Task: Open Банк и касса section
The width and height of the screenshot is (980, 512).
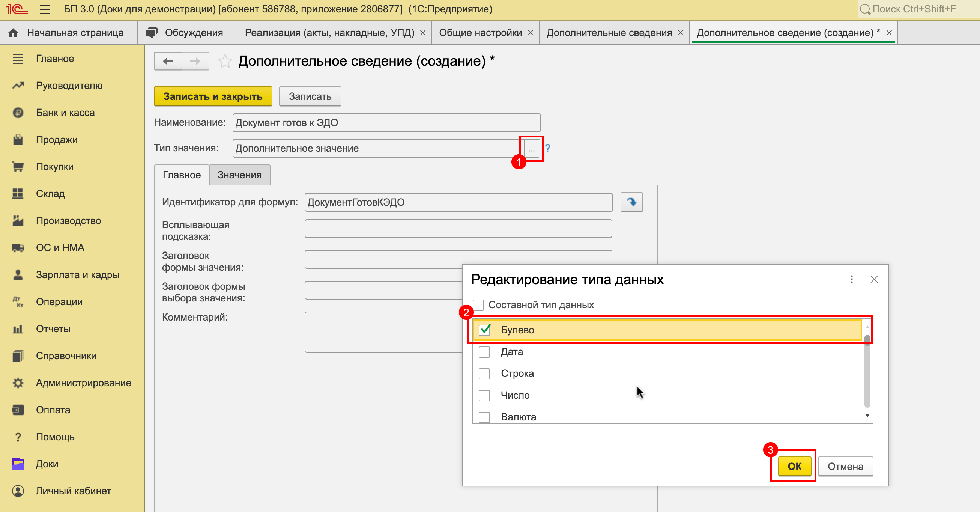Action: (65, 113)
